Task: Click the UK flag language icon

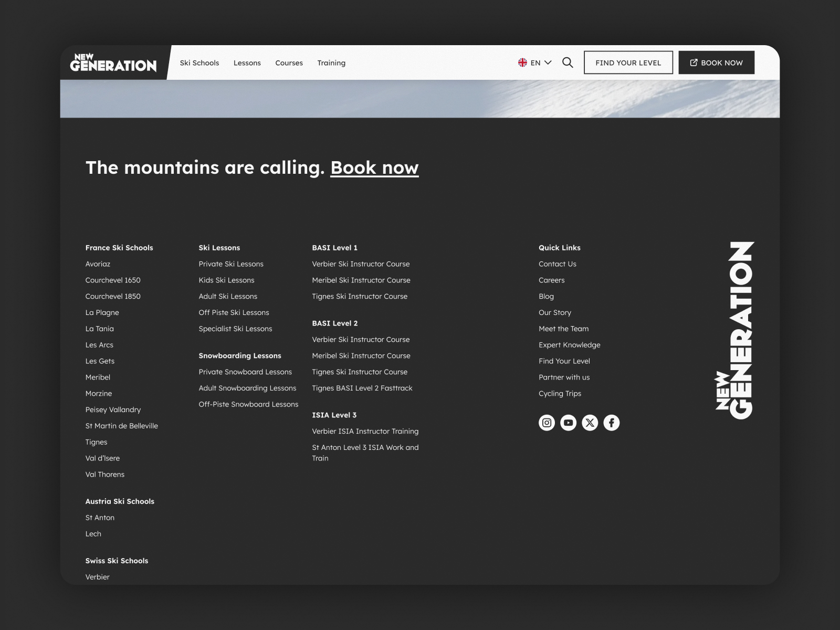Action: point(522,62)
